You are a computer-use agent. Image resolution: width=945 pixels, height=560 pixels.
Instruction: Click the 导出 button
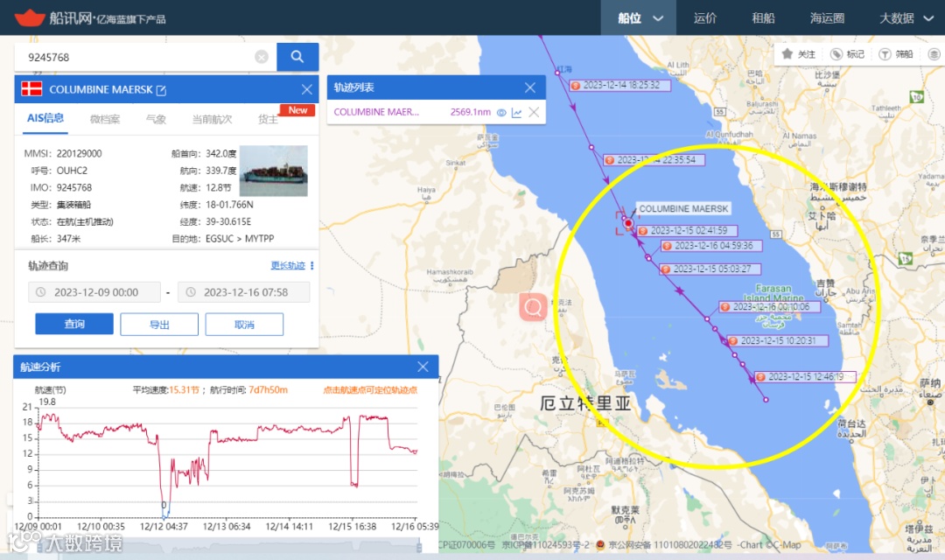point(159,325)
